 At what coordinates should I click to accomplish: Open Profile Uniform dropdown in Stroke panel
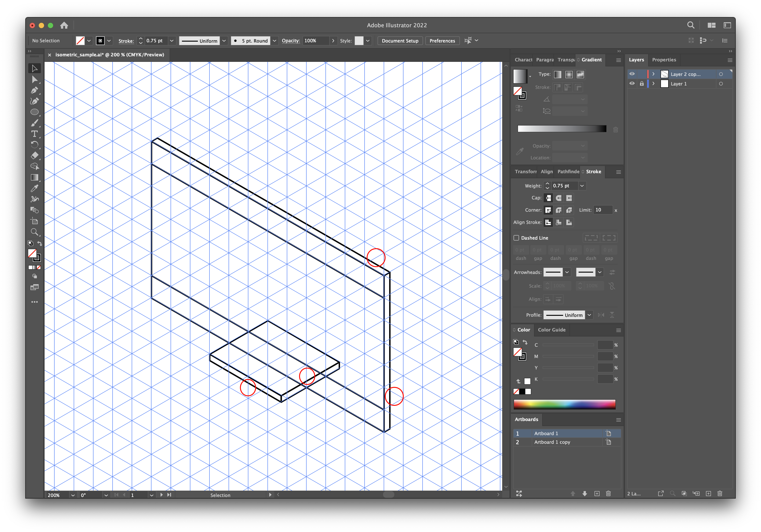589,315
